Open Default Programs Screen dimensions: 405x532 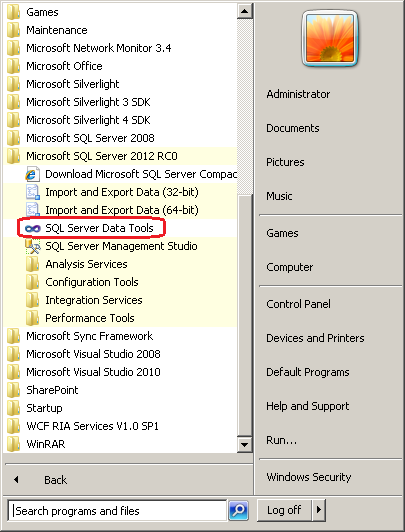point(308,372)
